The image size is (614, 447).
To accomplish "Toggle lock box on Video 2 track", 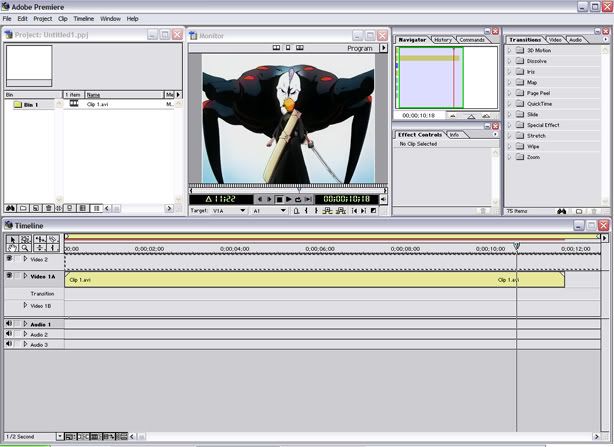I will [17, 258].
